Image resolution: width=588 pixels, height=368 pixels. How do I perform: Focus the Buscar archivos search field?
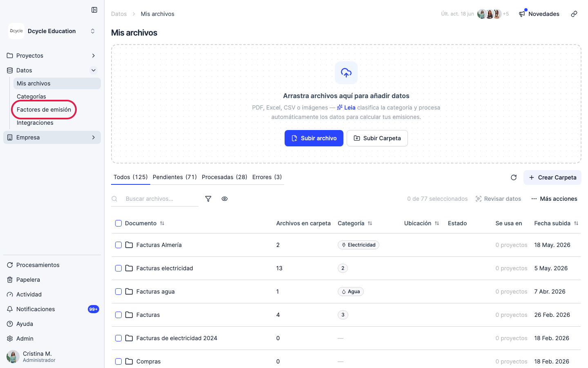click(x=155, y=199)
